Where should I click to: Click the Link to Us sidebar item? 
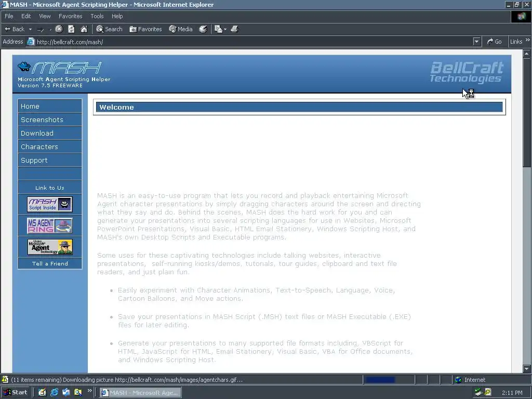click(50, 188)
